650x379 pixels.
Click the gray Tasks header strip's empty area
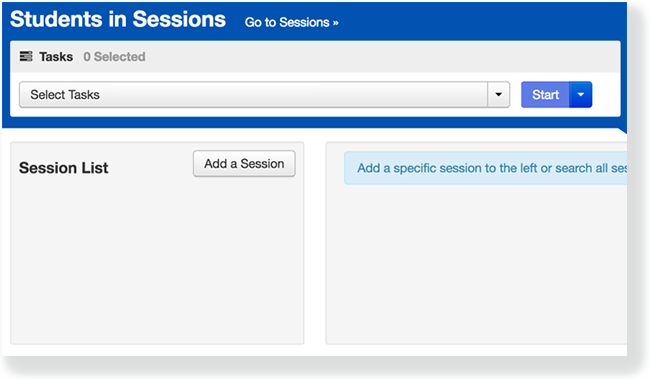tap(381, 56)
